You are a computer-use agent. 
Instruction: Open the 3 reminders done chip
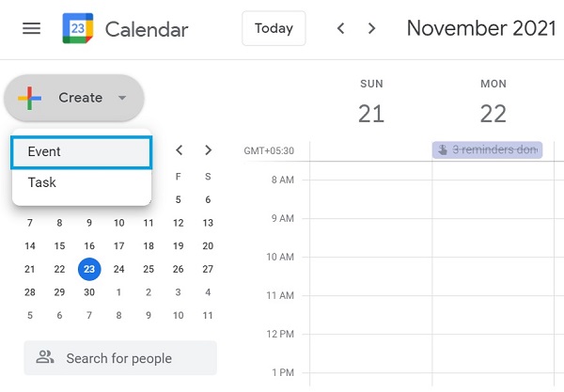tap(487, 149)
